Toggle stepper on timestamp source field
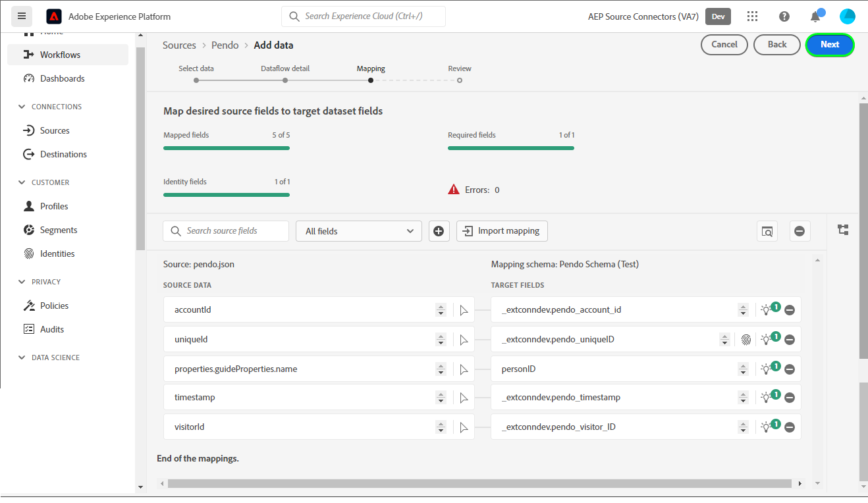Image resolution: width=868 pixels, height=503 pixels. [441, 398]
